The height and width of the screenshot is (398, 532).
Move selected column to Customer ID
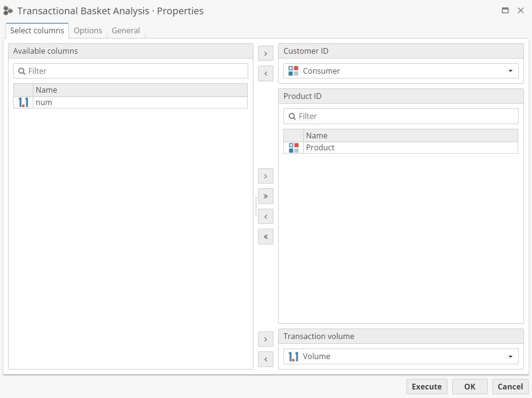click(265, 53)
